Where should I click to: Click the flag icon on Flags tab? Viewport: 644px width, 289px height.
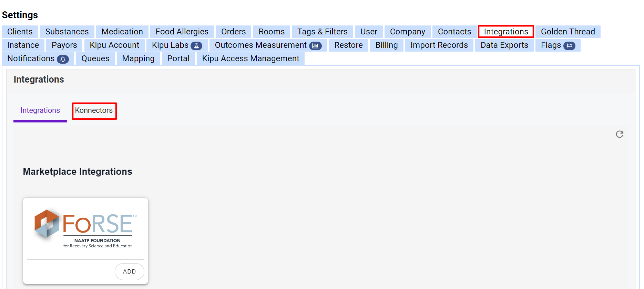pyautogui.click(x=569, y=46)
